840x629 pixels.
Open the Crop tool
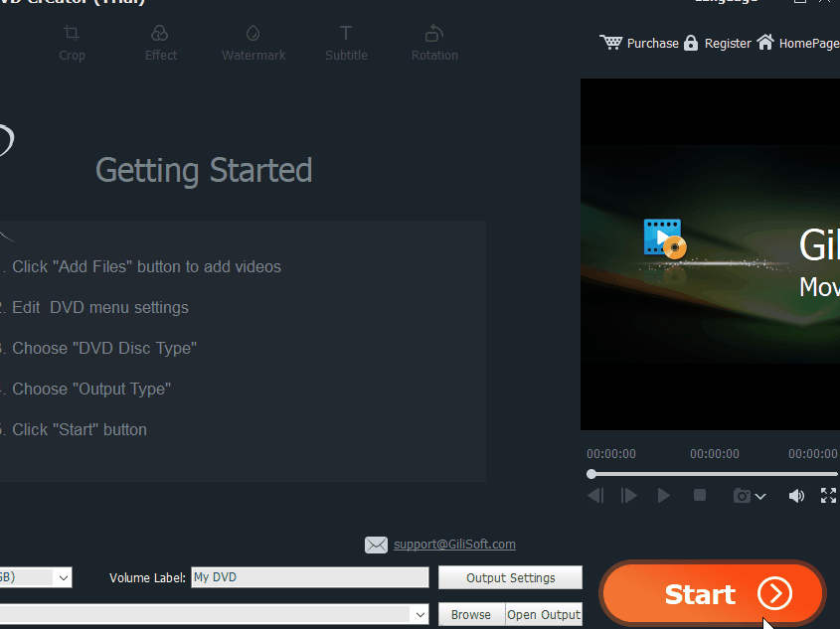(x=72, y=44)
